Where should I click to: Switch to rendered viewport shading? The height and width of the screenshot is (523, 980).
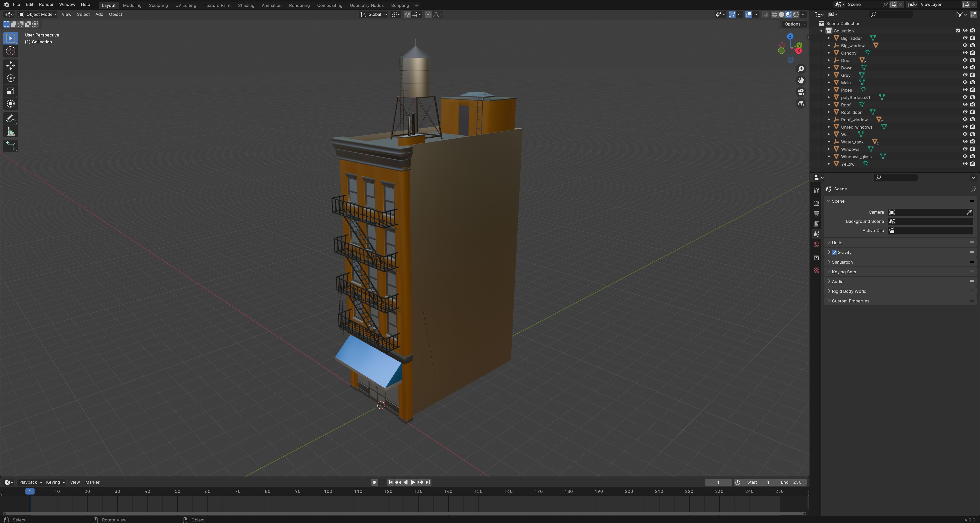coord(796,15)
